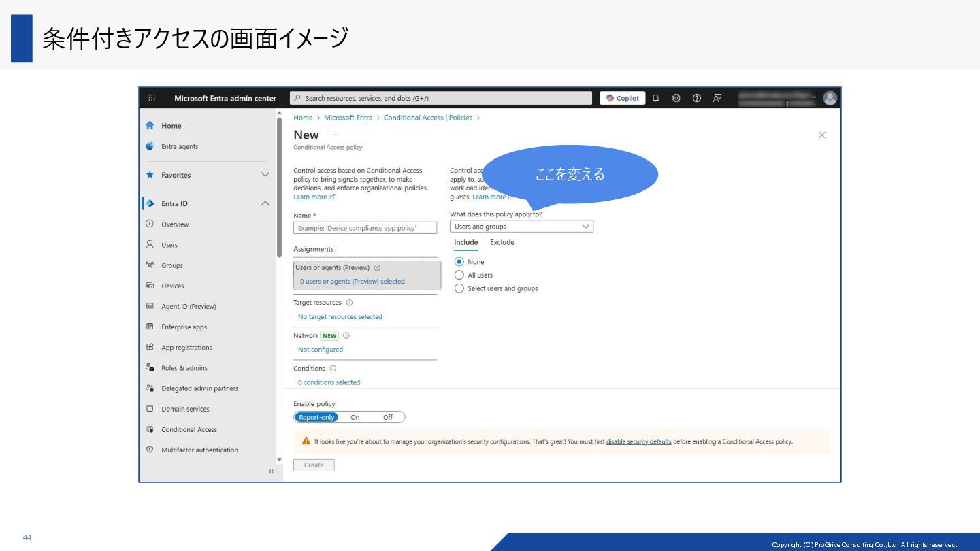The width and height of the screenshot is (980, 551).
Task: Open Delegated admin partners in sidebar
Action: (x=200, y=388)
